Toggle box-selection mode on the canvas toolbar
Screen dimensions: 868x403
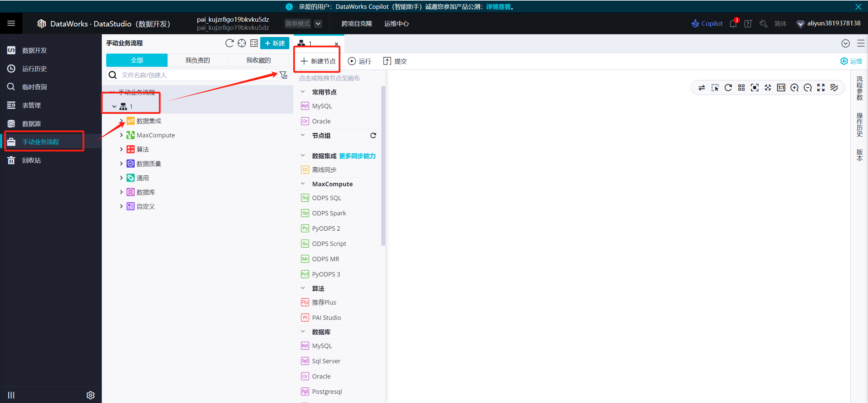pyautogui.click(x=715, y=88)
